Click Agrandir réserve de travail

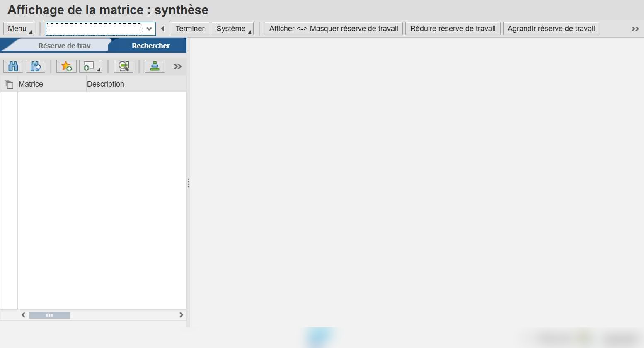551,29
